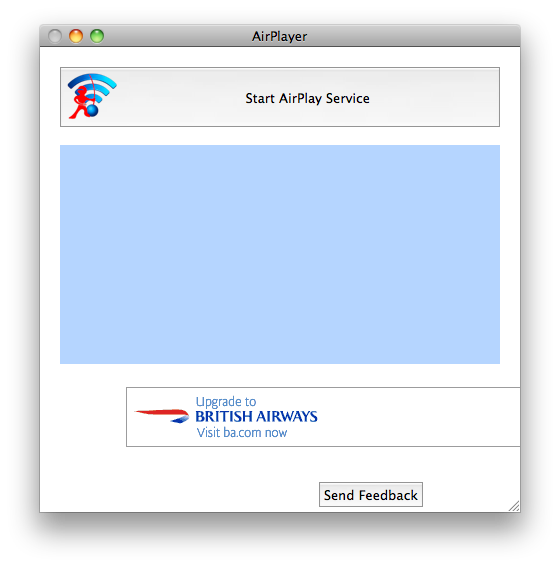The image size is (560, 567).
Task: Click the 'Start AirPlay Service' label text
Action: (307, 98)
